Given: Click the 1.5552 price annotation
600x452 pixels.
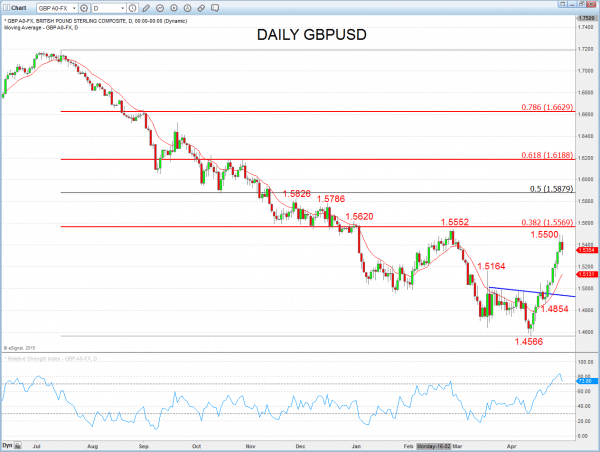Looking at the screenshot, I should [x=455, y=222].
